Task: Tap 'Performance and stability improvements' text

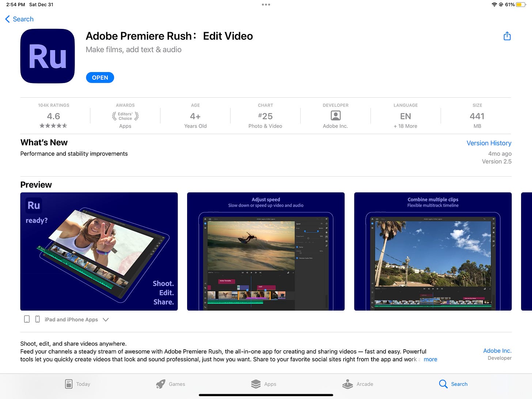Action: coord(74,154)
